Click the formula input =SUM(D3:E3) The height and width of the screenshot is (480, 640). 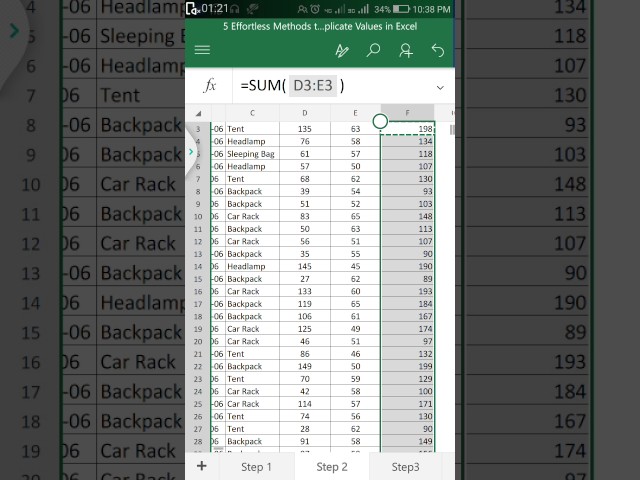tap(292, 86)
